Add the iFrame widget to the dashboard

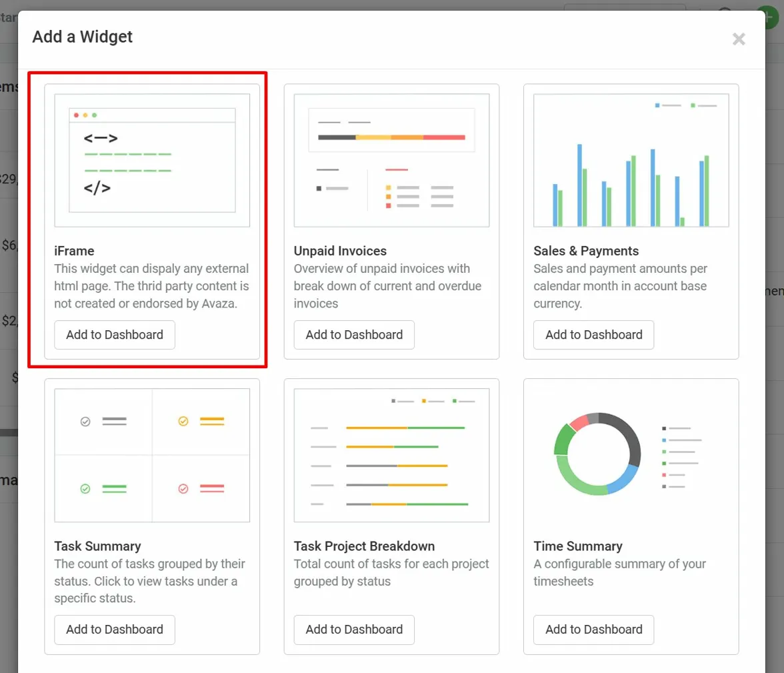[115, 335]
